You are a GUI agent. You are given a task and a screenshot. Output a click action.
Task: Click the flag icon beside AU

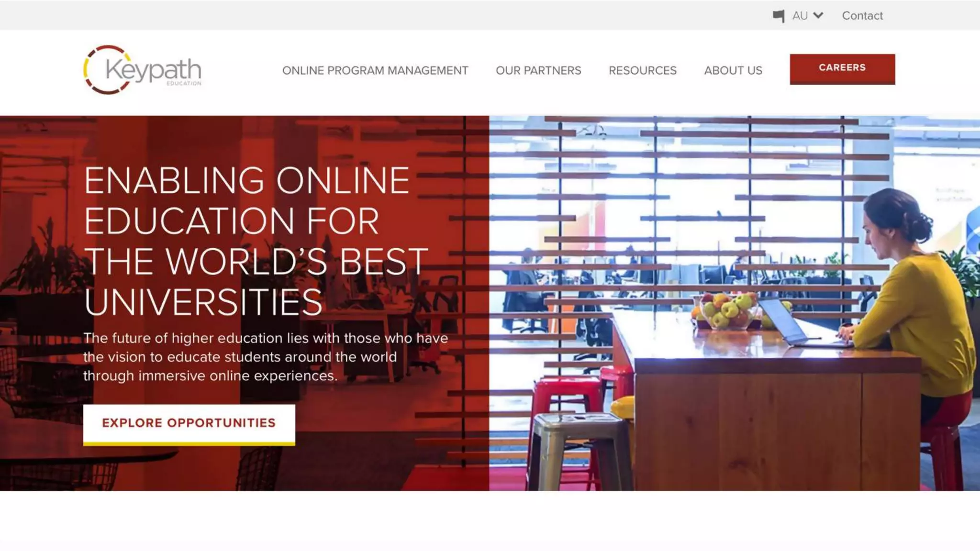coord(779,16)
